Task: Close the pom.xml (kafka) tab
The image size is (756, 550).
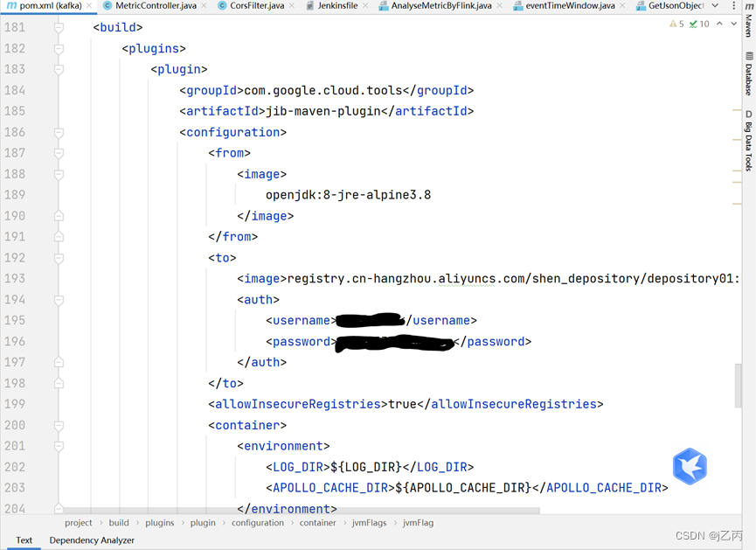Action: [x=89, y=6]
